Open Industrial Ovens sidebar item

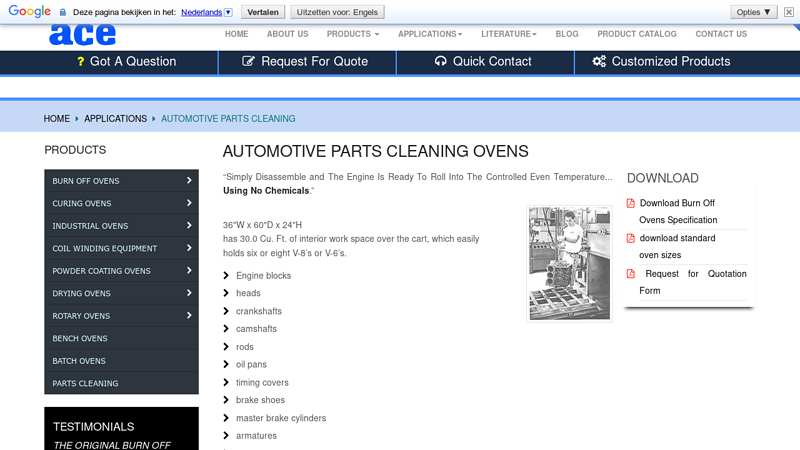(121, 226)
